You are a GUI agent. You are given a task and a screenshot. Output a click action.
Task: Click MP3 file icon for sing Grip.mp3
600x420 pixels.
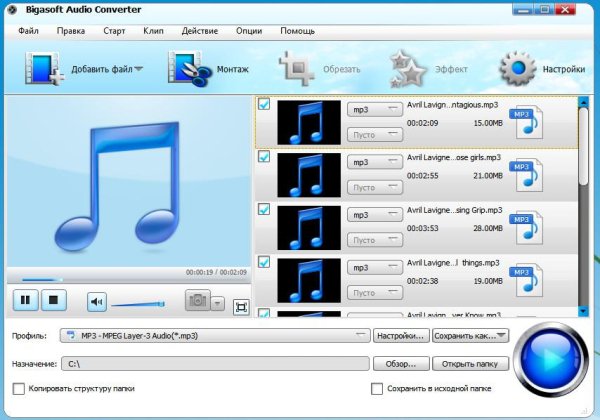click(526, 228)
